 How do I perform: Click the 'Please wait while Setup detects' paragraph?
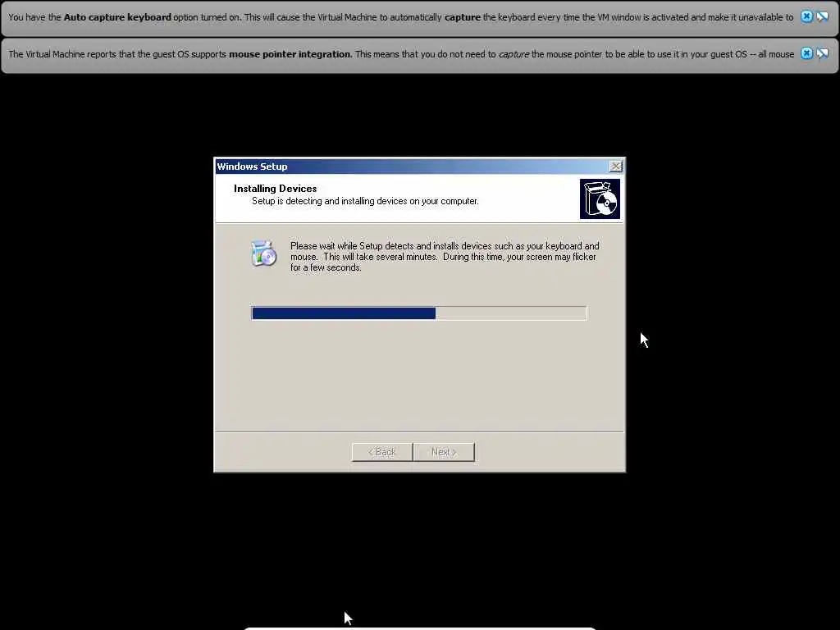point(445,257)
